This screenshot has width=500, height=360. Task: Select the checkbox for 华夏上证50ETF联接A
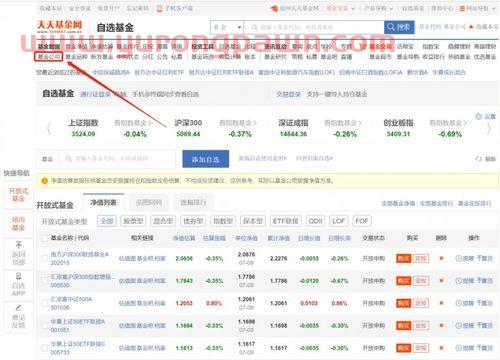(44, 325)
